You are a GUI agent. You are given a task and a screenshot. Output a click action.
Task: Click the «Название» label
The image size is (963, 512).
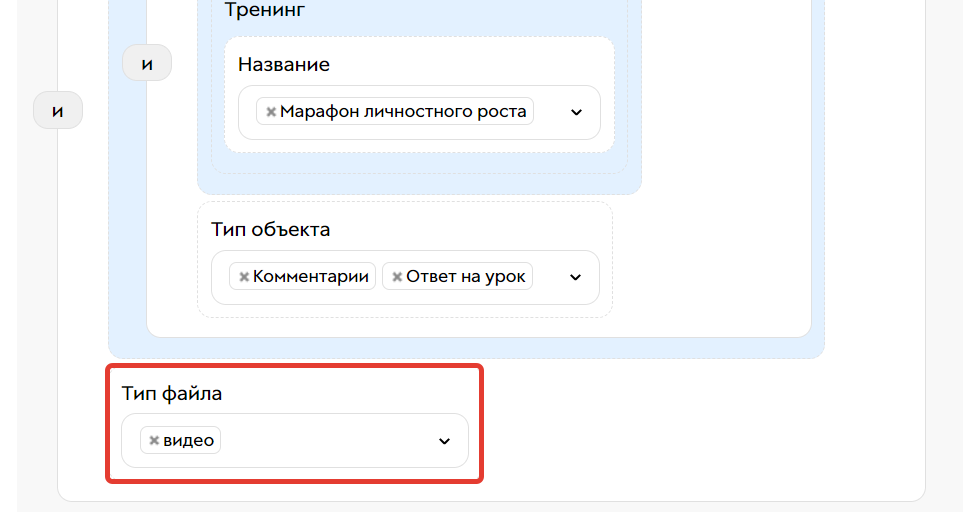tap(284, 64)
